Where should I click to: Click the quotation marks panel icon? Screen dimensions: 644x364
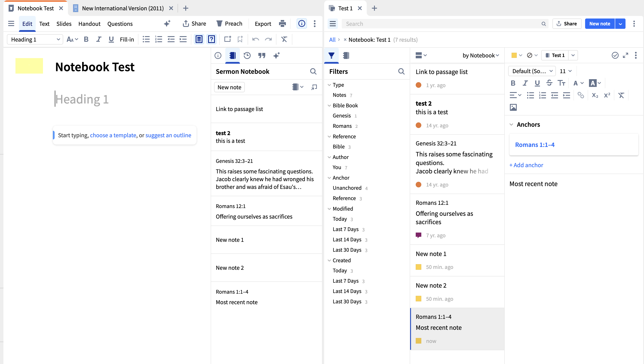coord(262,55)
